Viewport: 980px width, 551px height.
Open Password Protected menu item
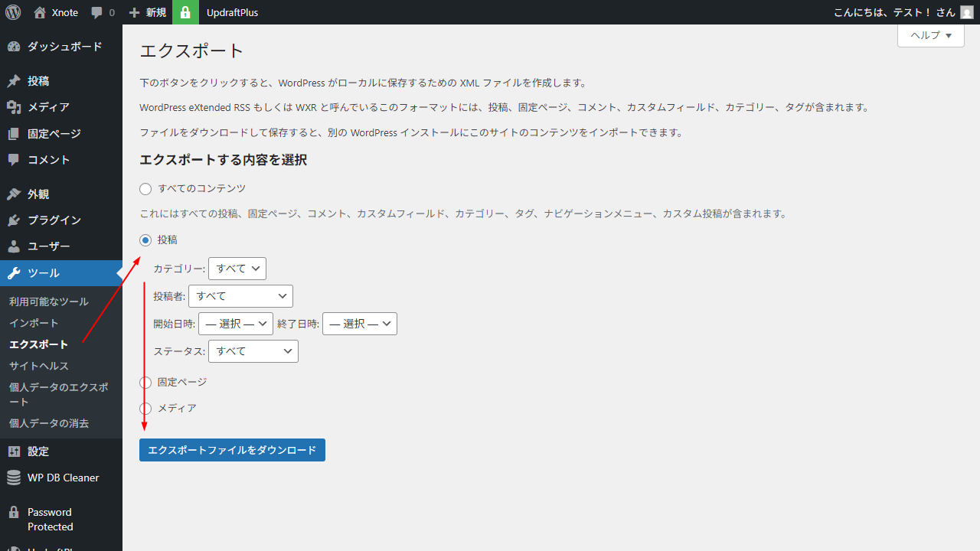61,519
